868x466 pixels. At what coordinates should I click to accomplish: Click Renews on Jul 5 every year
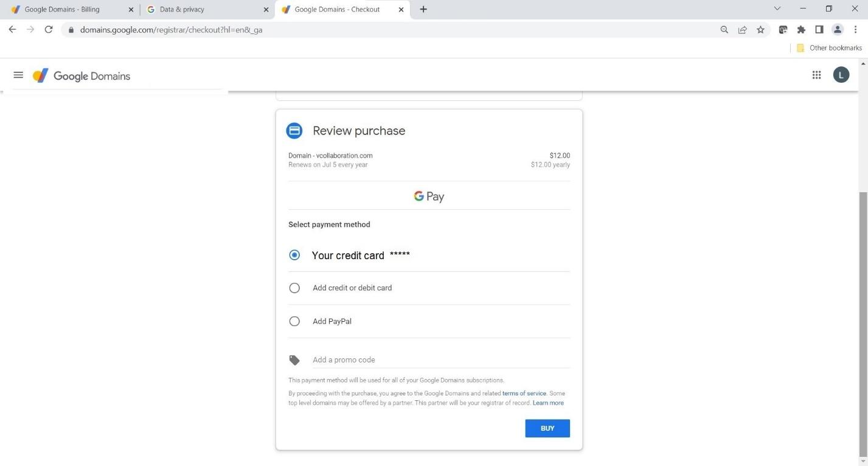[x=328, y=165]
